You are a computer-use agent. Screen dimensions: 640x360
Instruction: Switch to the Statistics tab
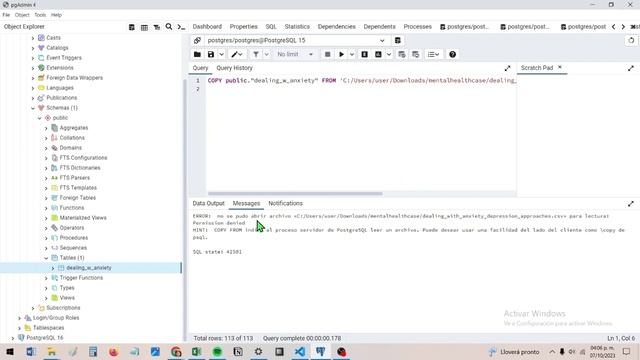[297, 27]
